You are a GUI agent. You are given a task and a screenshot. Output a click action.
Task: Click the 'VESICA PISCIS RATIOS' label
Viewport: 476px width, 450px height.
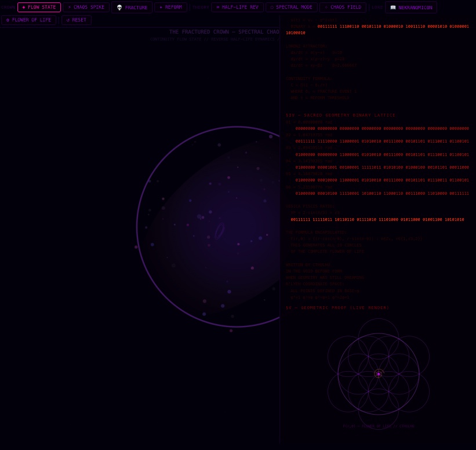pyautogui.click(x=310, y=206)
